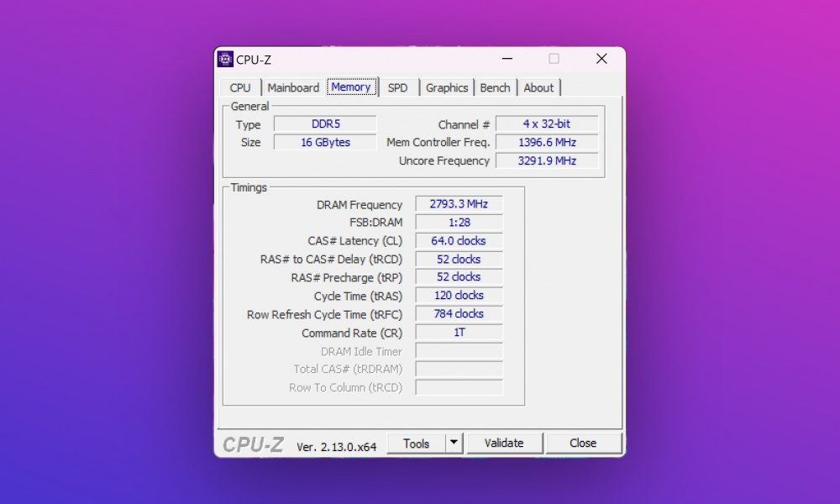Expand the Tools dropdown arrow
The height and width of the screenshot is (504, 840).
tap(454, 444)
